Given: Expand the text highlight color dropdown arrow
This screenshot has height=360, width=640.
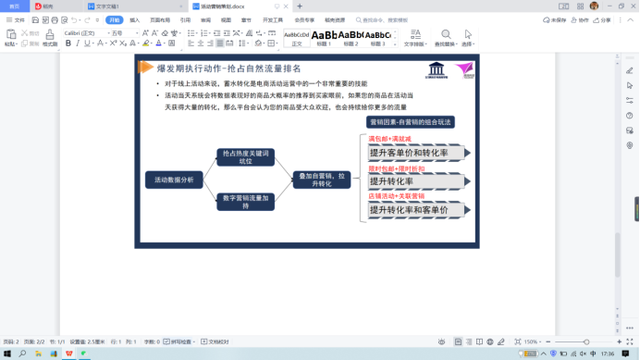Looking at the screenshot, I should tap(151, 43).
